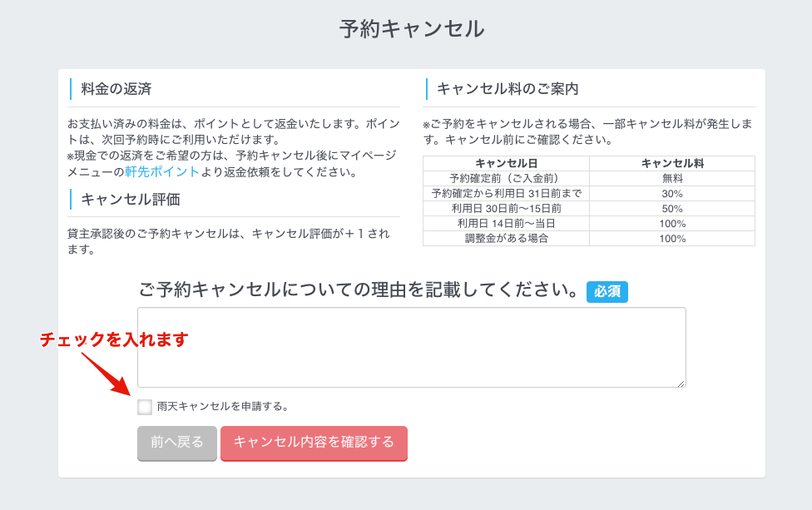Click the 前へ戻る button

pyautogui.click(x=177, y=443)
